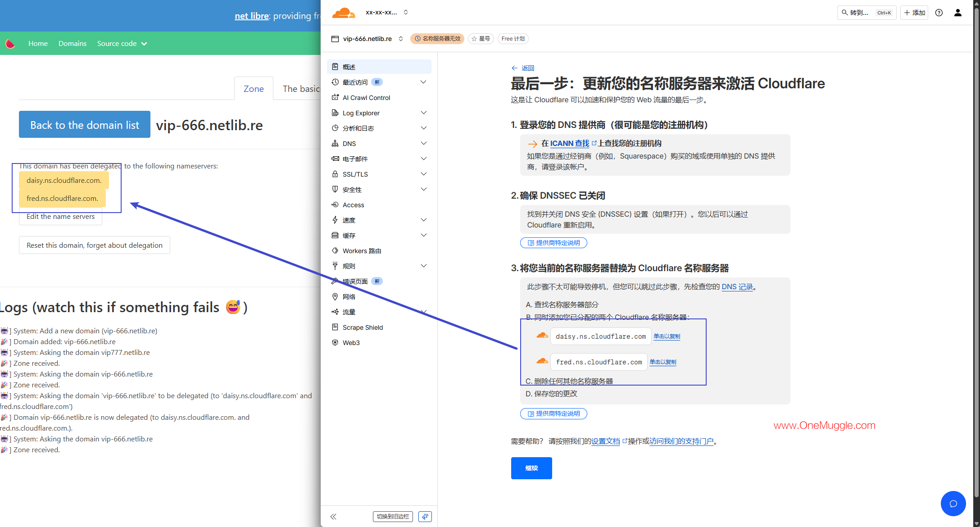Image resolution: width=980 pixels, height=527 pixels.
Task: Click Edit the name servers button
Action: coord(60,217)
